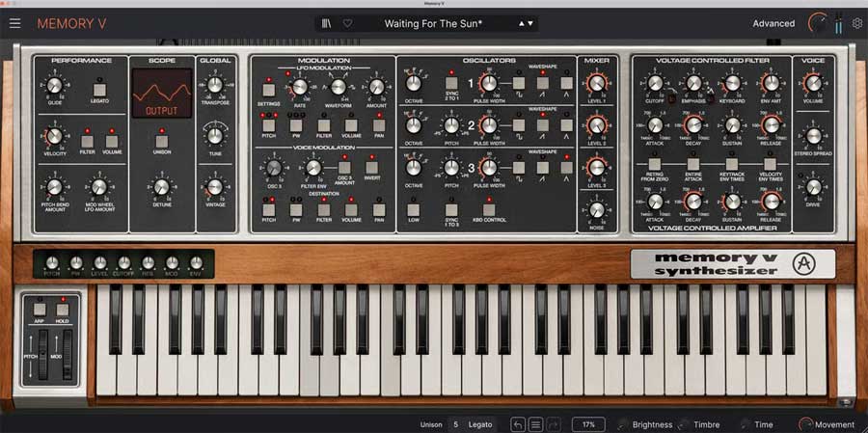This screenshot has height=433, width=868.
Task: Click the Transpose knob in Global
Action: pyautogui.click(x=215, y=85)
